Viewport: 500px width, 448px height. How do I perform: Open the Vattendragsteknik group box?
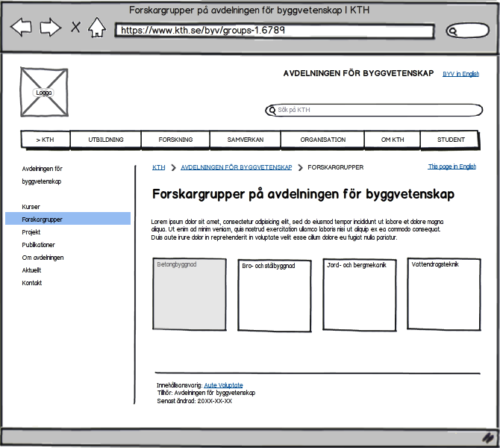[444, 294]
